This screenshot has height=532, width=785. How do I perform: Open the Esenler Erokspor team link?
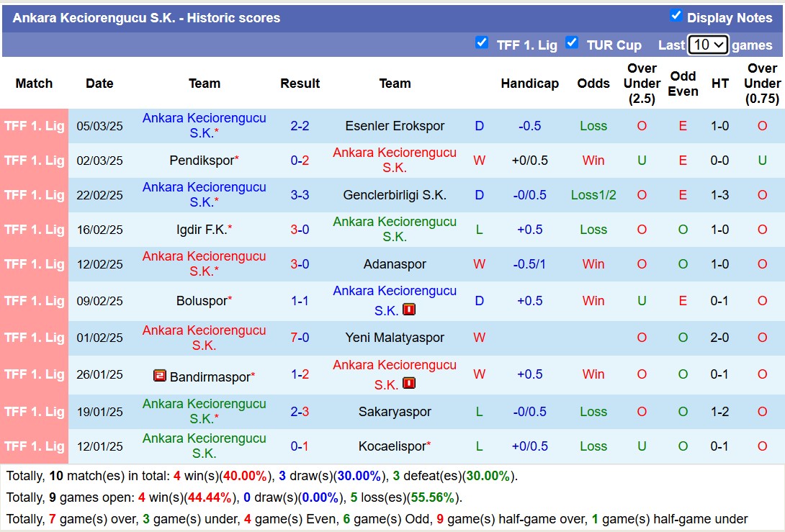click(395, 126)
